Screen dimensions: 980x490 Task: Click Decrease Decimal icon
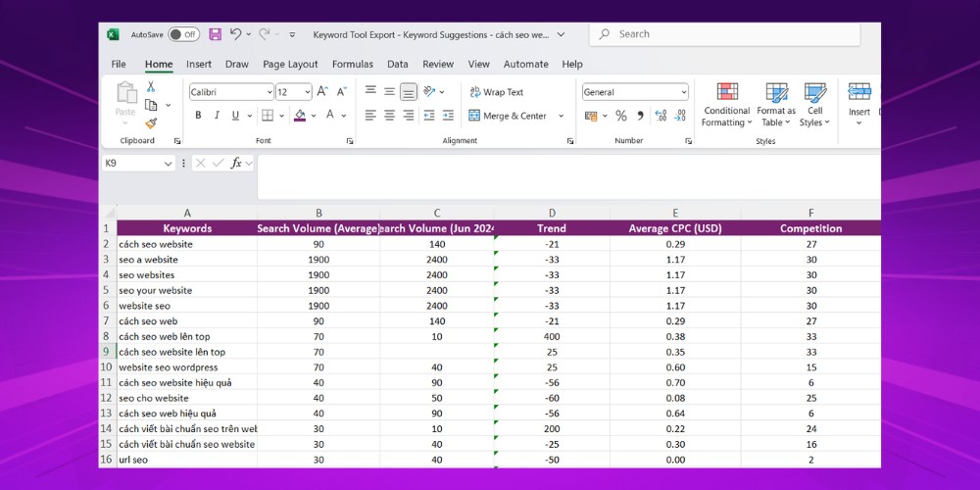click(681, 116)
